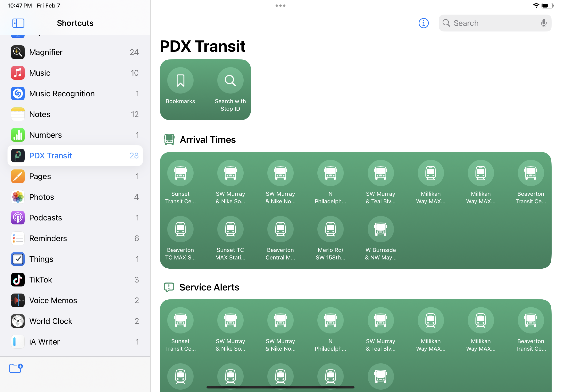Click the Arrival Times section header
The image size is (561, 392).
point(200,140)
